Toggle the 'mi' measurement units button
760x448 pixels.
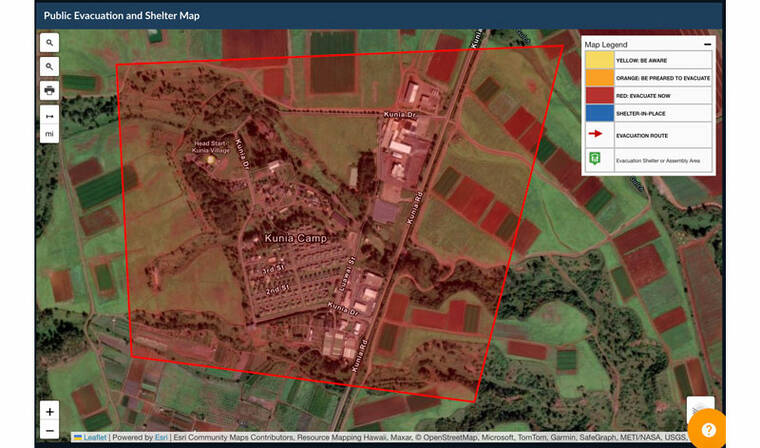pyautogui.click(x=50, y=134)
